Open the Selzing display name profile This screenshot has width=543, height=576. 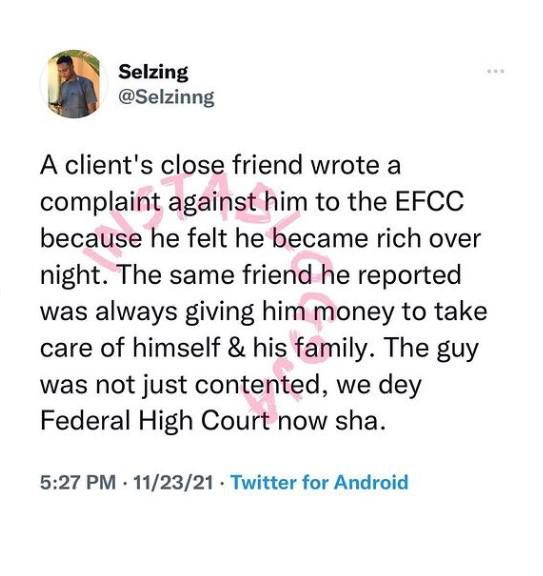tap(153, 72)
